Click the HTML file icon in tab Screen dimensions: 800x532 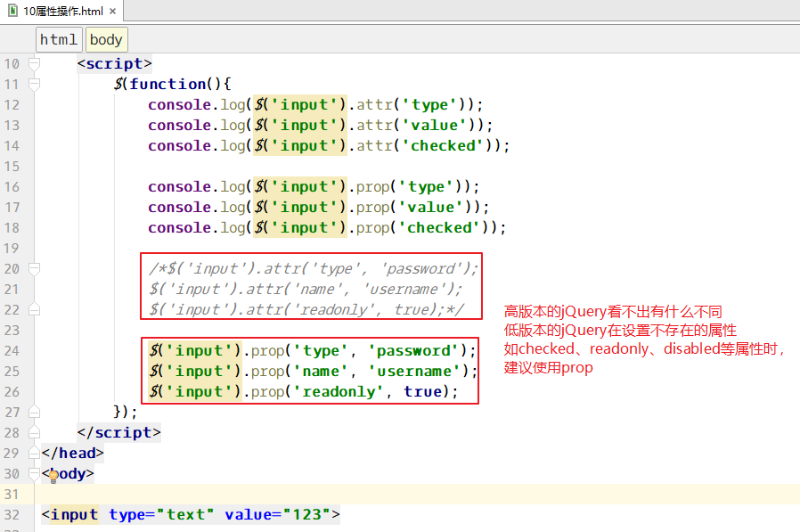click(x=12, y=11)
